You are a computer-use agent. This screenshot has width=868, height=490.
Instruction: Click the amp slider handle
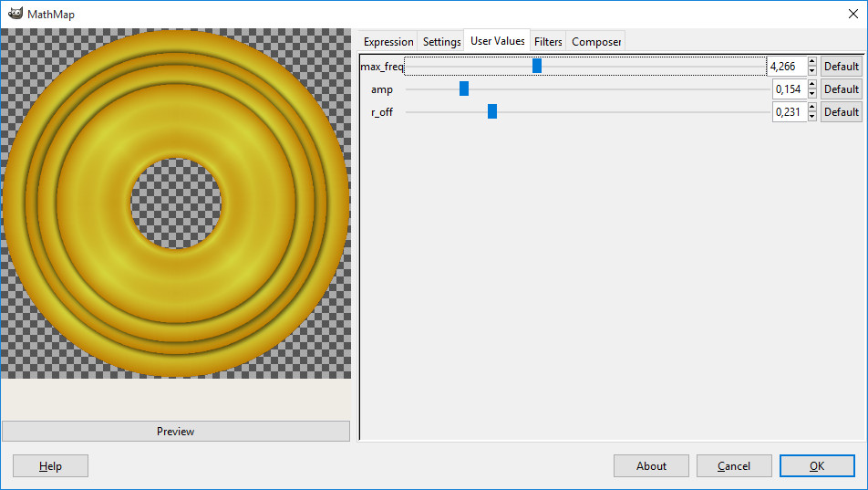point(464,89)
